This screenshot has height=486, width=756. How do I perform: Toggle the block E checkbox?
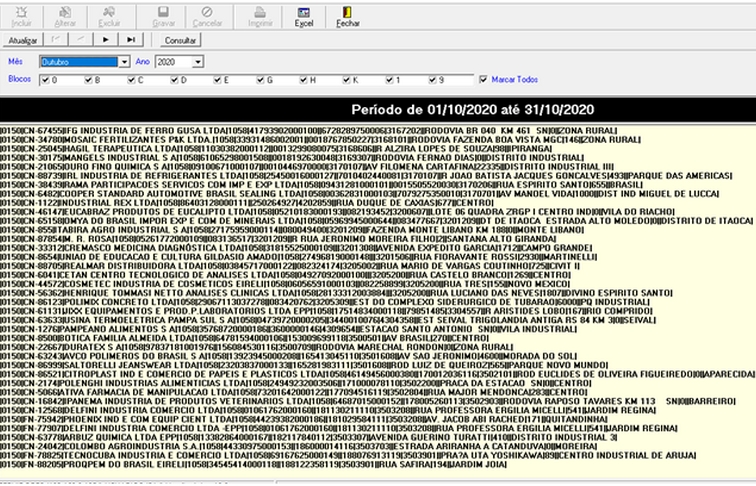click(x=217, y=80)
